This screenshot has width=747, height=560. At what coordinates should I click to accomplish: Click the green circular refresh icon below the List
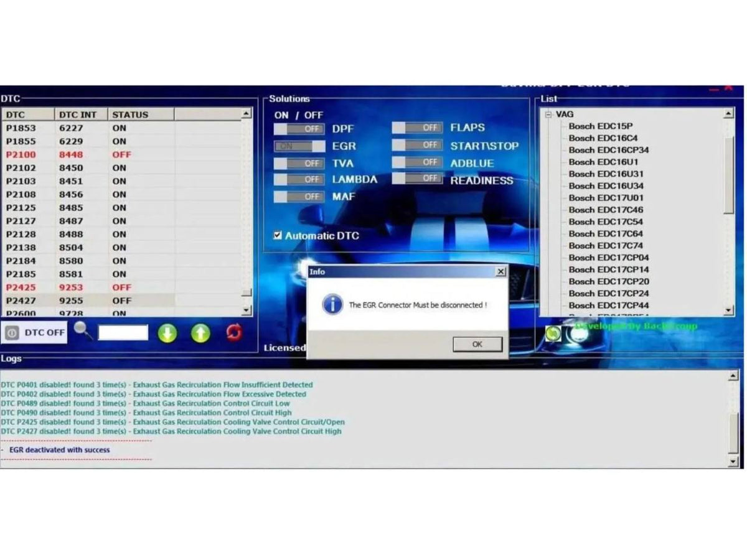[x=553, y=335]
